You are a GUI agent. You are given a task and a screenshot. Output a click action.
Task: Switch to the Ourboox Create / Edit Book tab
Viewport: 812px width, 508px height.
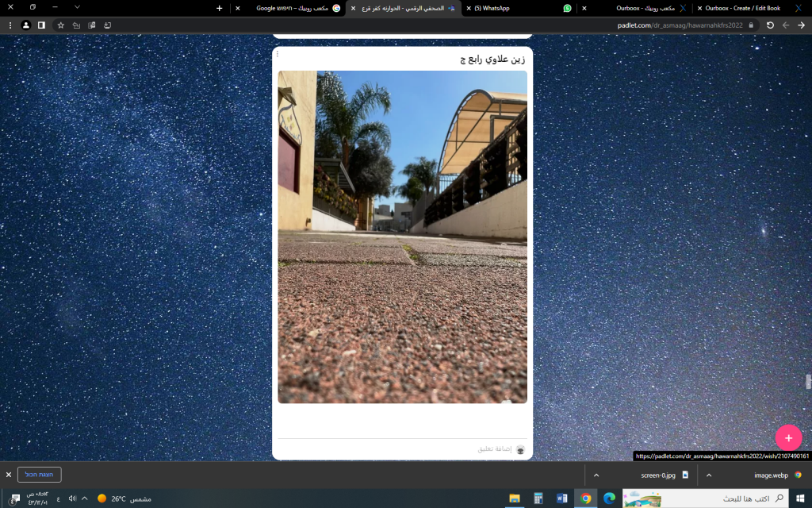[741, 8]
